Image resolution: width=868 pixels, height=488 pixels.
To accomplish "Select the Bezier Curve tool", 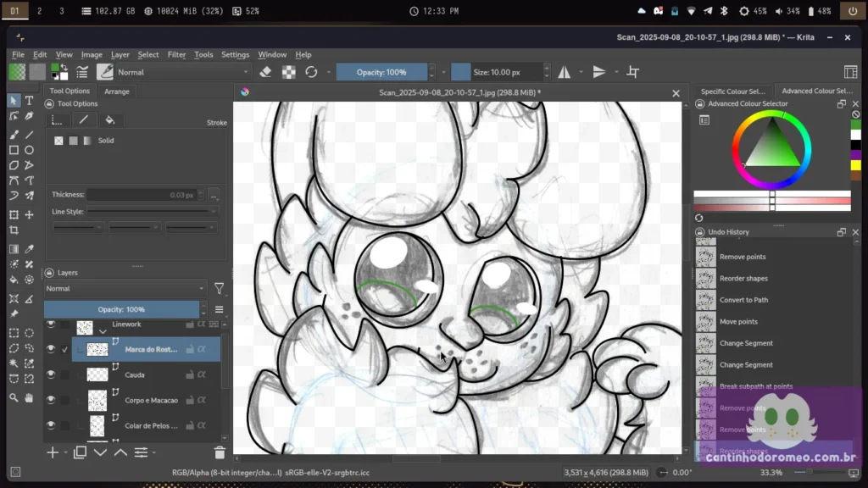I will (x=14, y=180).
